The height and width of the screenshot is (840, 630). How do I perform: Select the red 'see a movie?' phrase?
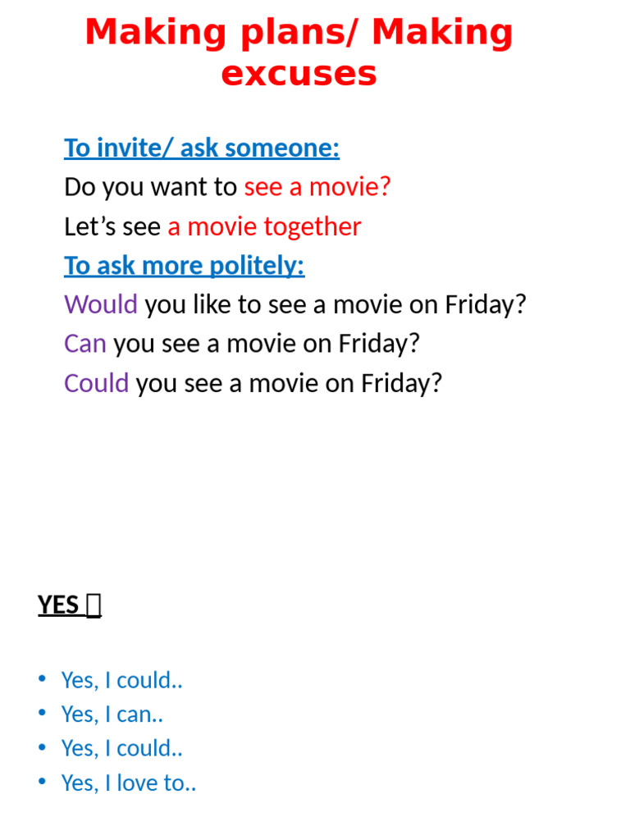point(317,187)
